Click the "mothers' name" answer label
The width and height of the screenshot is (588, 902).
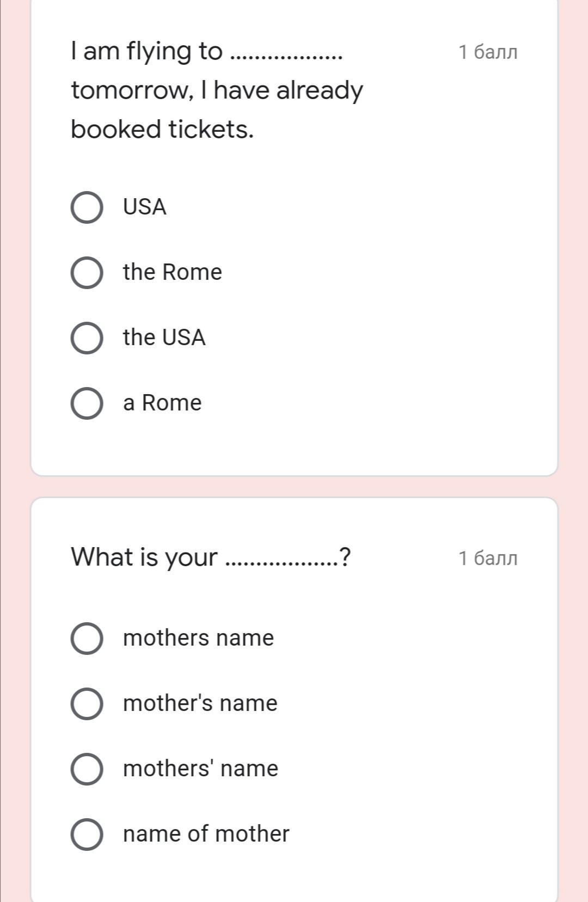200,769
